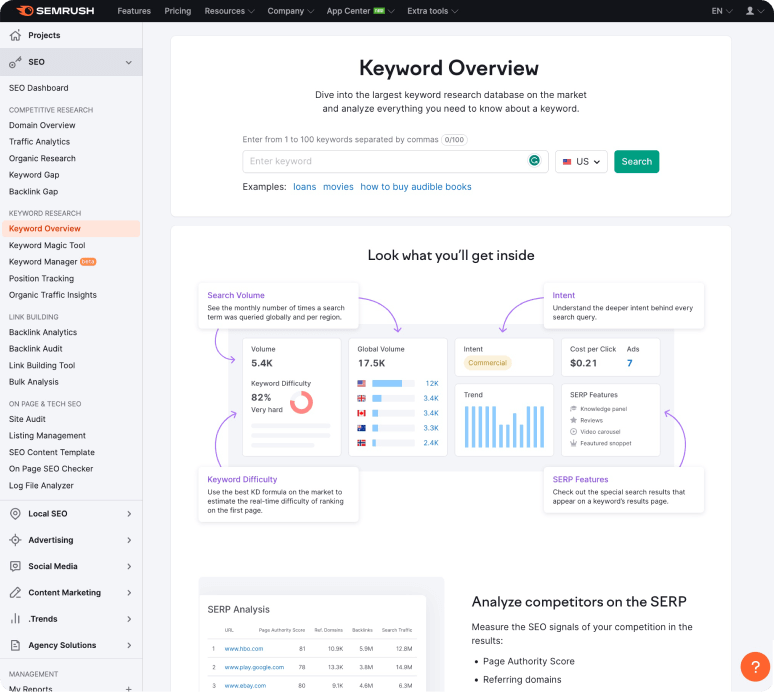
Task: Open www.hbo.com link in SERP Analysis
Action: 244,649
